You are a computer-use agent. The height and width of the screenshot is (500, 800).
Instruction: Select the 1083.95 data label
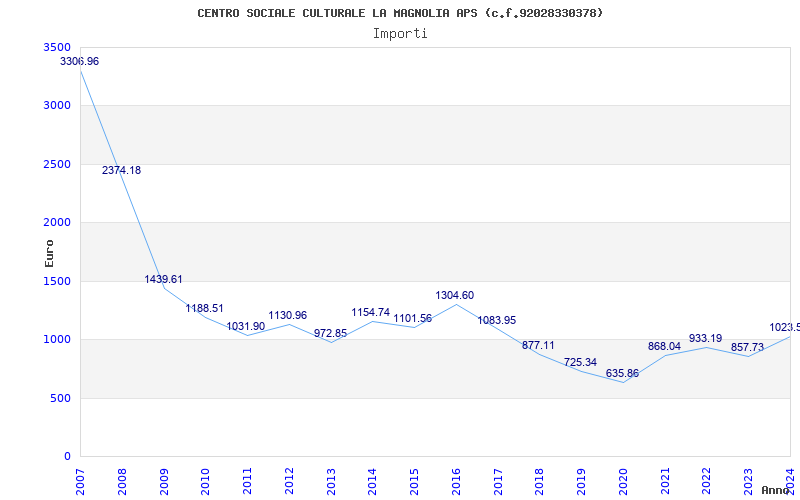click(x=497, y=320)
